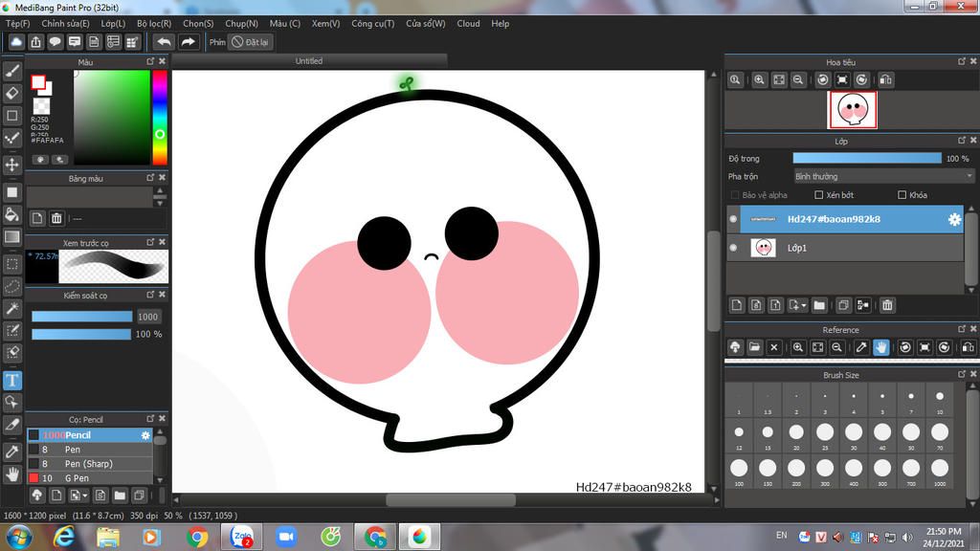Select the Pen (Sharp) brush
The width and height of the screenshot is (980, 551).
(90, 464)
